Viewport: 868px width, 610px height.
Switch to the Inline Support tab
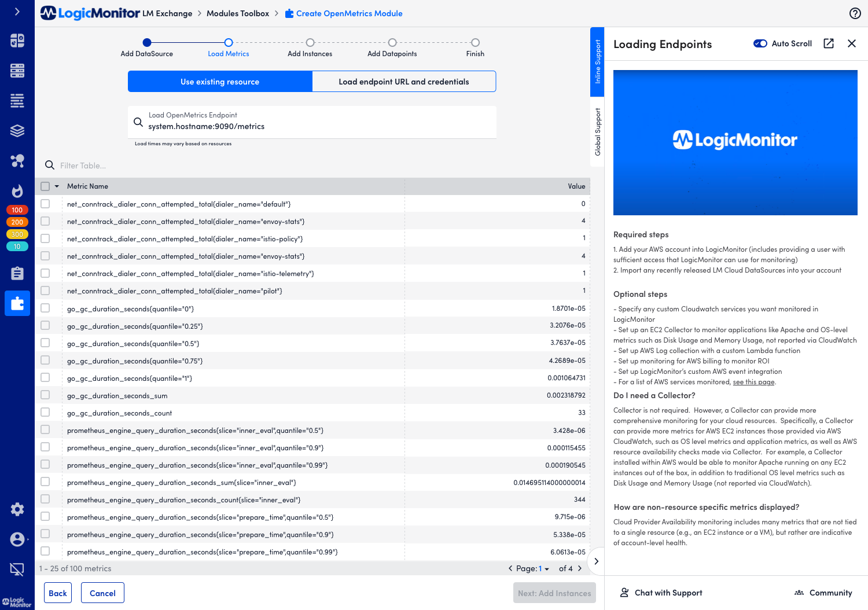click(x=597, y=62)
